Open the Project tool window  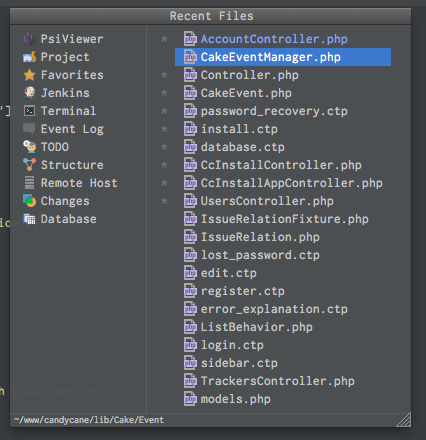tap(65, 57)
